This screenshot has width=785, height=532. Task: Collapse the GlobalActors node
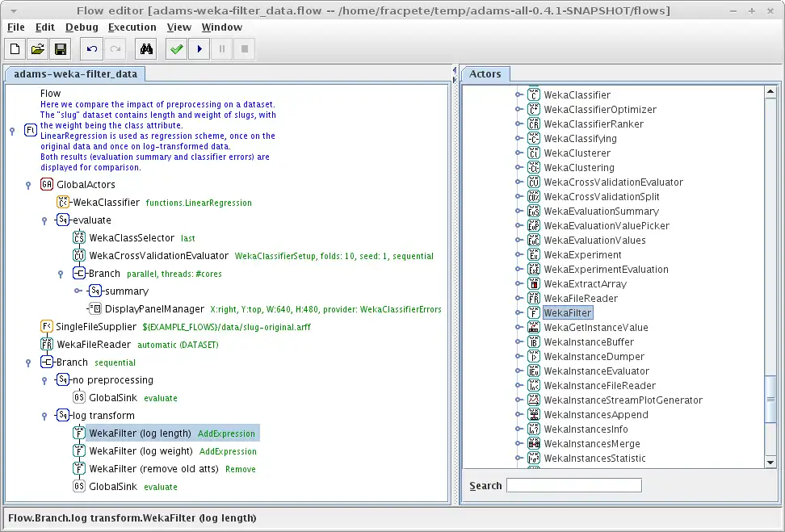pyautogui.click(x=28, y=185)
